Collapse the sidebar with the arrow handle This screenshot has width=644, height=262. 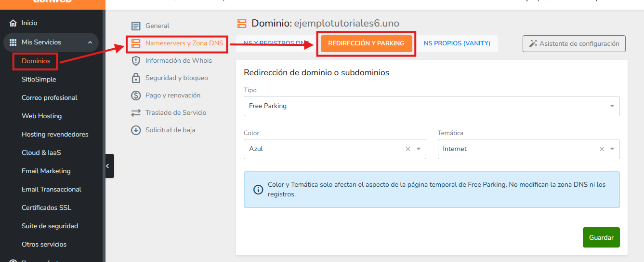108,166
